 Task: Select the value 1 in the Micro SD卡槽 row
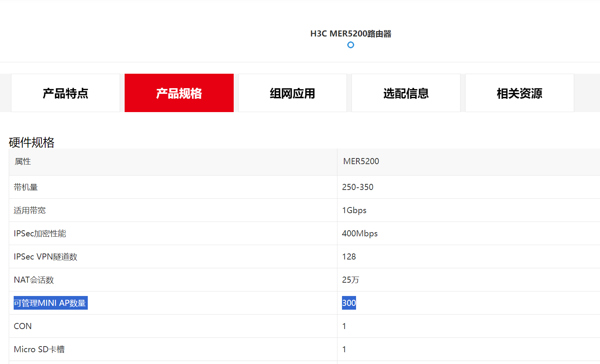(x=344, y=350)
